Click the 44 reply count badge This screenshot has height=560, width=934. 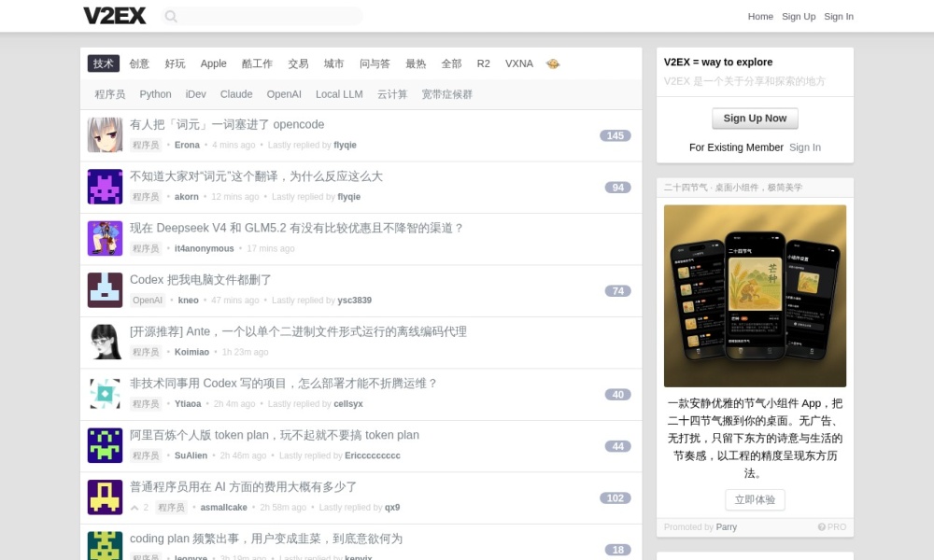617,446
